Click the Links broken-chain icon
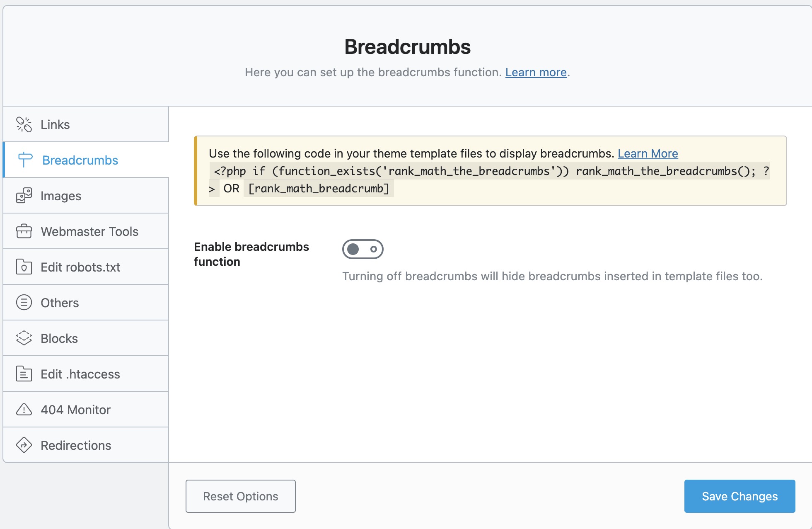 (x=24, y=124)
